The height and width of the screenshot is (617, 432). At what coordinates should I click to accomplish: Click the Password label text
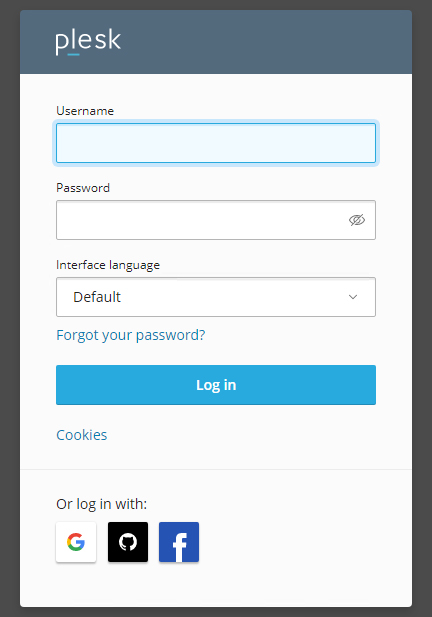(83, 188)
